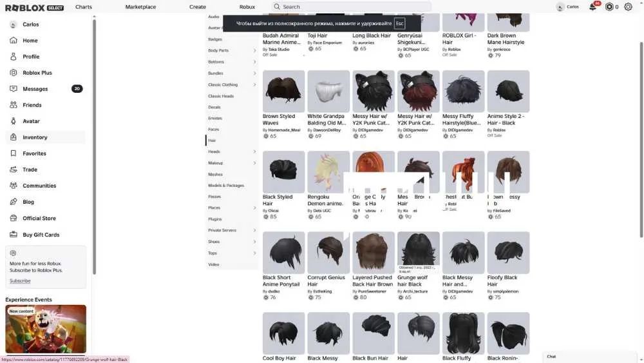Expand the Makeup category chevron

pos(254,162)
